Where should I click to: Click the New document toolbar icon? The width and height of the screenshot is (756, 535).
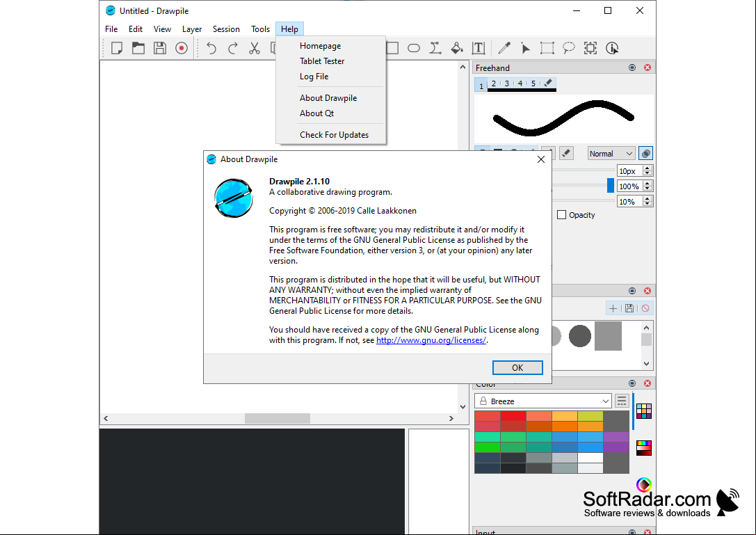[117, 48]
